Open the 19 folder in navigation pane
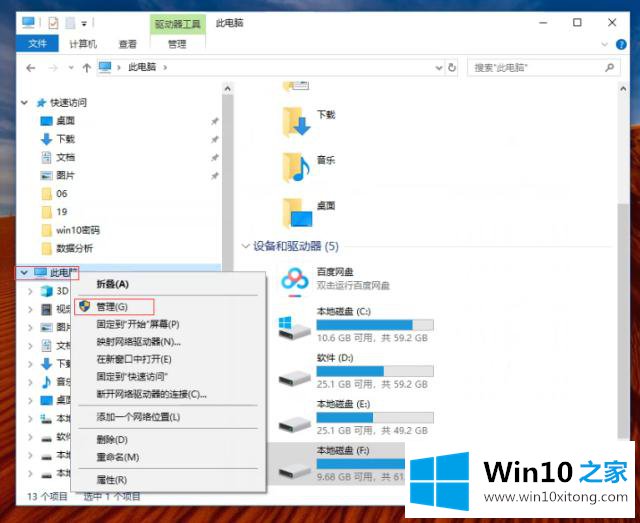Image resolution: width=640 pixels, height=523 pixels. pos(62,211)
